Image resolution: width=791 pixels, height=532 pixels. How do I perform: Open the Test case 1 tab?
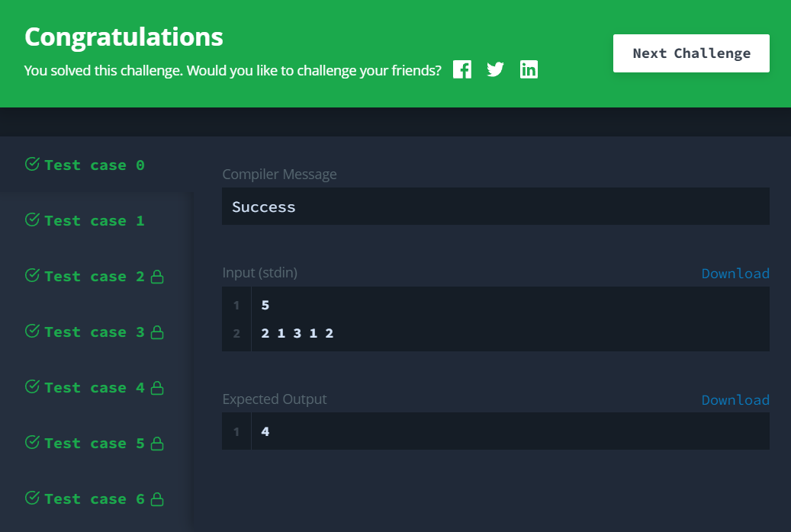(x=96, y=220)
